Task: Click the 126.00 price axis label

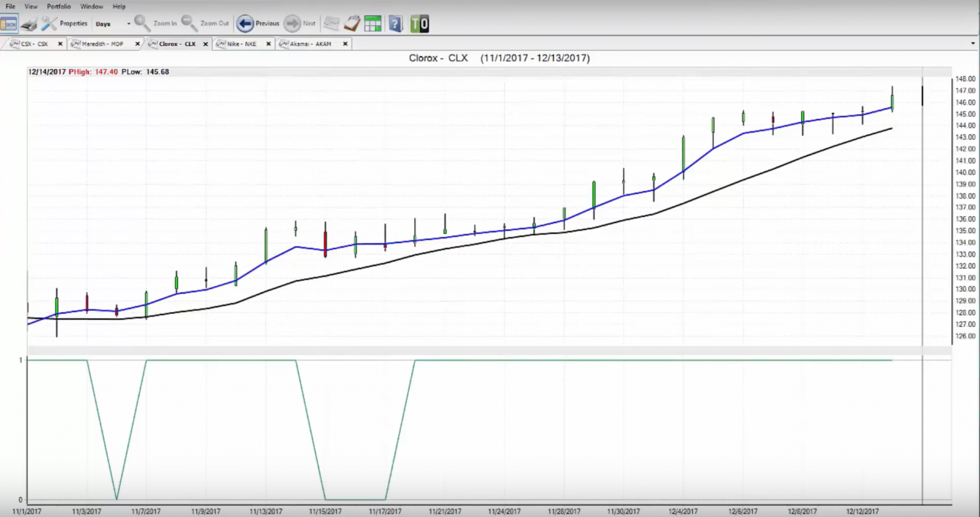Action: click(965, 336)
